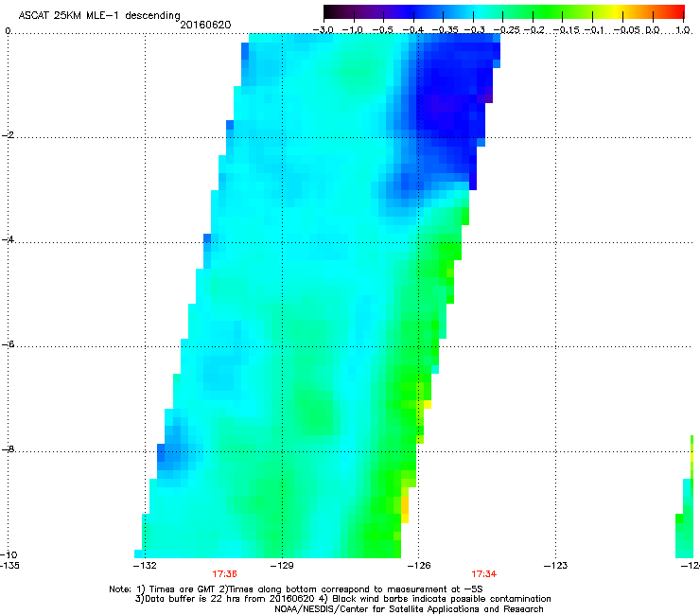Click the red 17:36 swath time label

[224, 574]
